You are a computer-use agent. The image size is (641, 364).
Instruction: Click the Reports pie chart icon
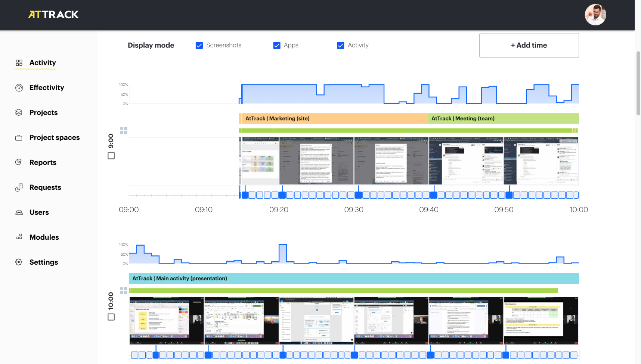tap(19, 162)
